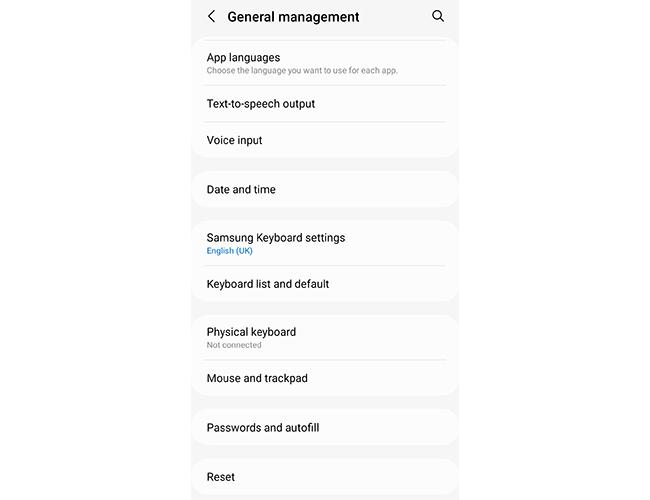The image size is (650, 500).
Task: Tap the App languages description text
Action: 302,70
